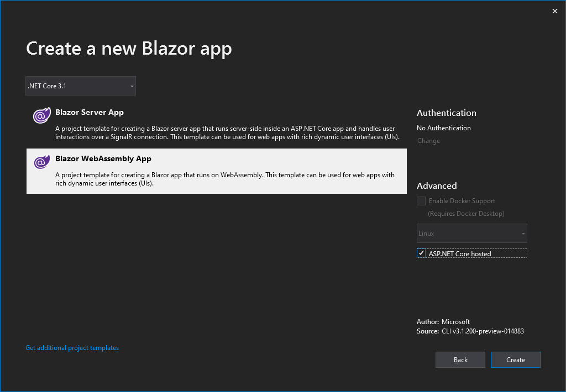Click the 'No Authentication' status text

[444, 128]
